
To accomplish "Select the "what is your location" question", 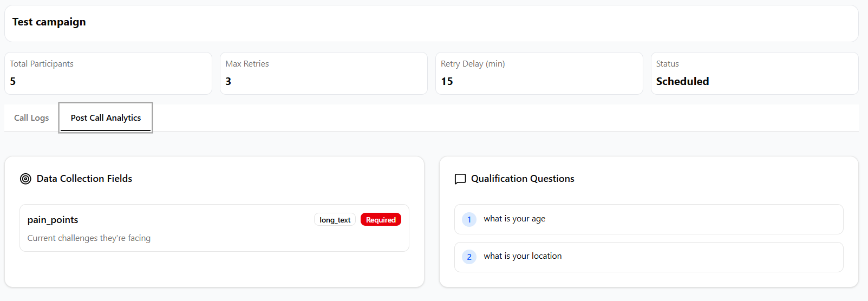I will click(523, 256).
